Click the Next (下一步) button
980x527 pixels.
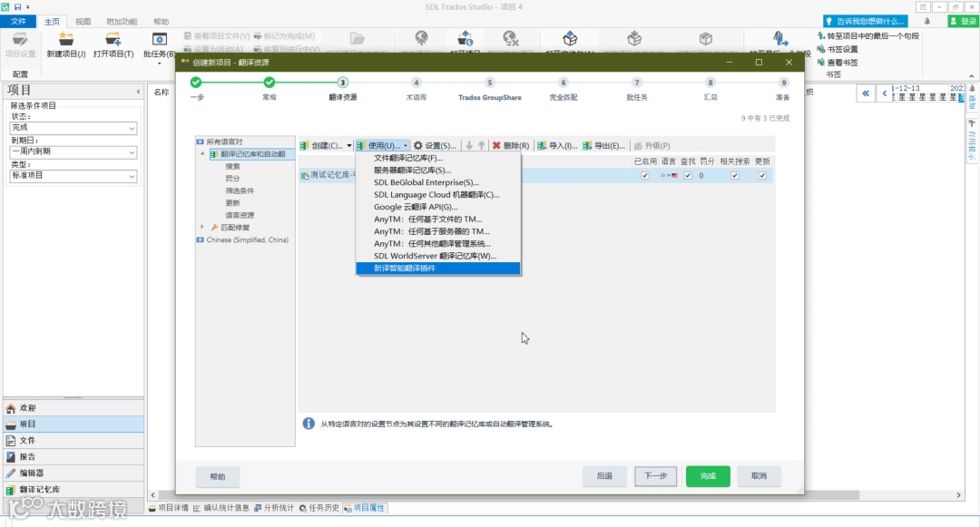click(656, 476)
